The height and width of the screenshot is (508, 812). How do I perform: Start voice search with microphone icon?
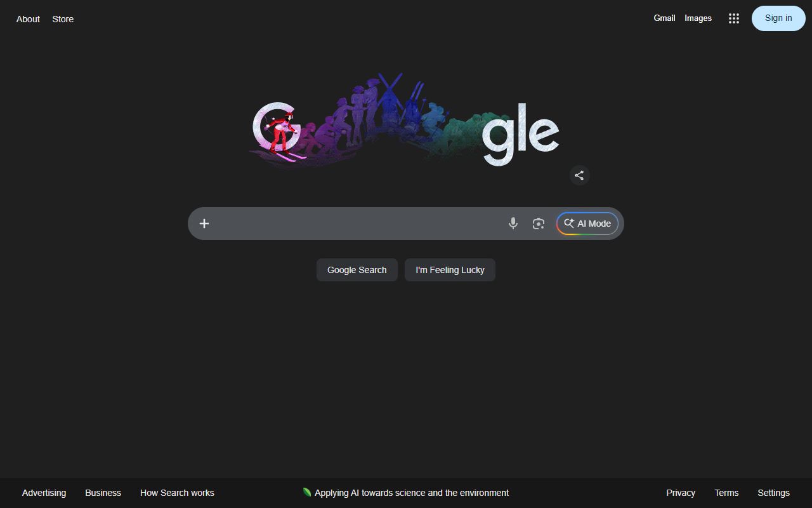513,224
